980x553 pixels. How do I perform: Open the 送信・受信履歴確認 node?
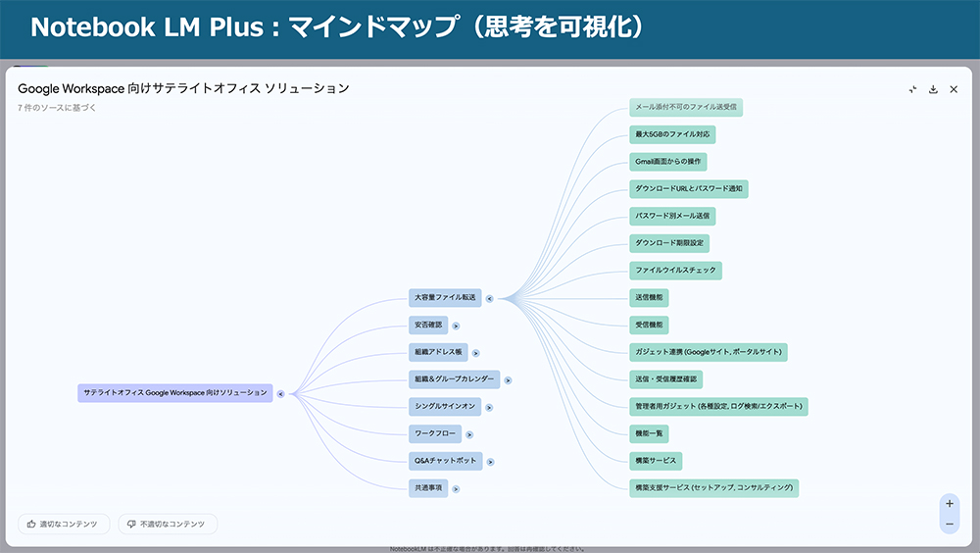(665, 379)
